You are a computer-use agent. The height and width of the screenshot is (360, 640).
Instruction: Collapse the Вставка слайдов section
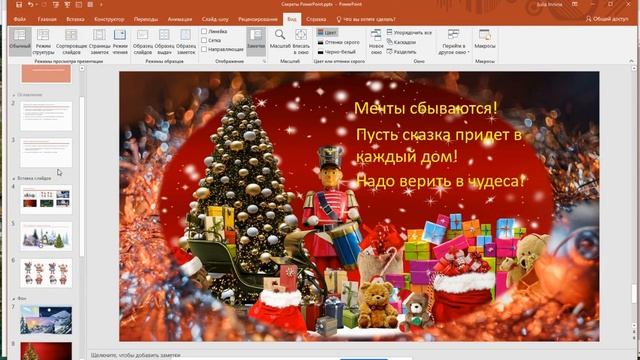pos(14,179)
